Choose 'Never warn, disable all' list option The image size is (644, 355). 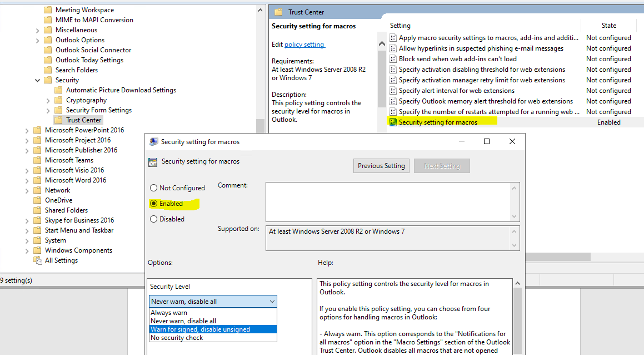(x=213, y=321)
